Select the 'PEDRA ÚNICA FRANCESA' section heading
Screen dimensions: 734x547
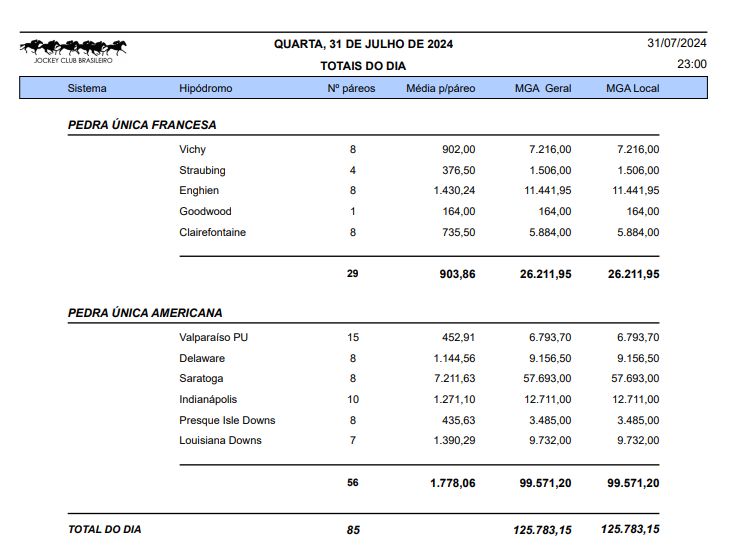tap(142, 125)
